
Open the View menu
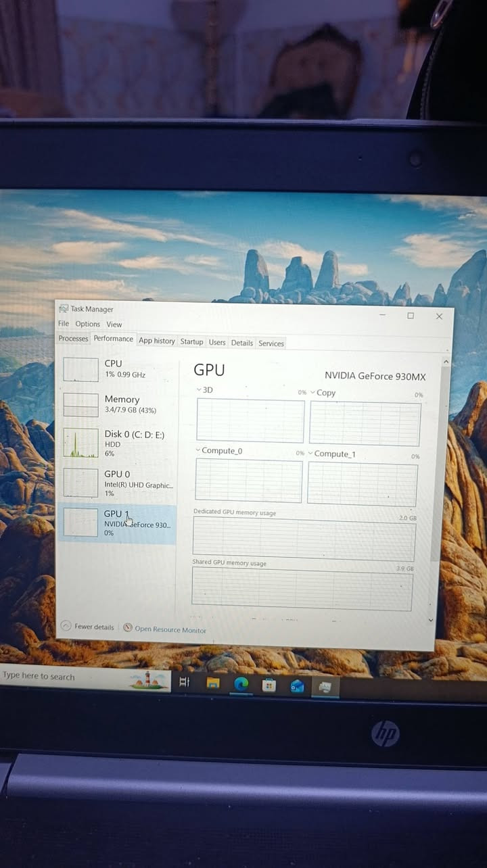[x=114, y=324]
